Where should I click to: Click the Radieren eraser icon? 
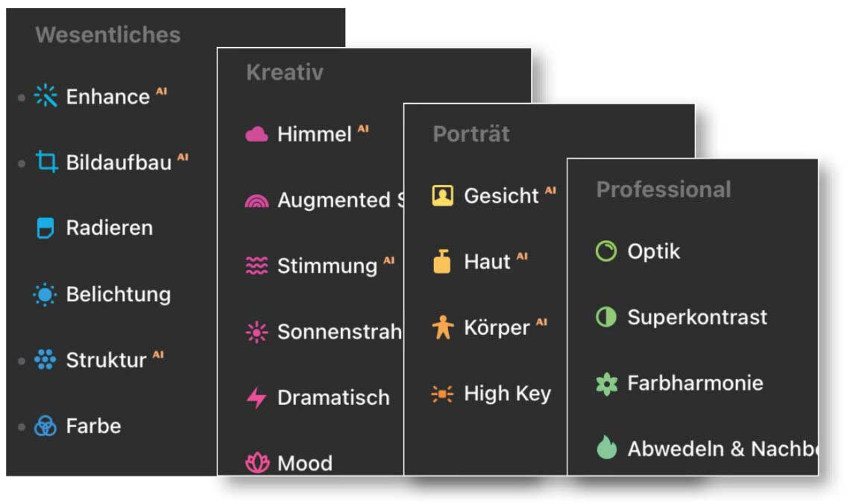[x=45, y=228]
